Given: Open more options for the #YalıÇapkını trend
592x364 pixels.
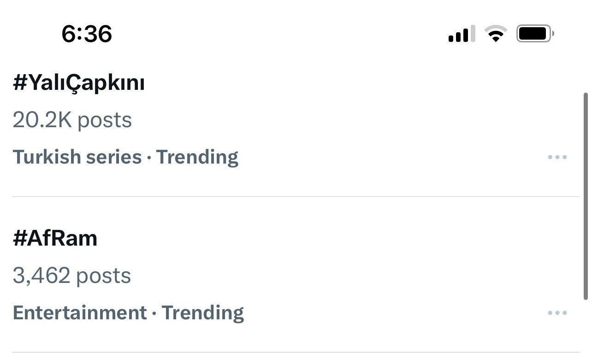Looking at the screenshot, I should [x=557, y=158].
